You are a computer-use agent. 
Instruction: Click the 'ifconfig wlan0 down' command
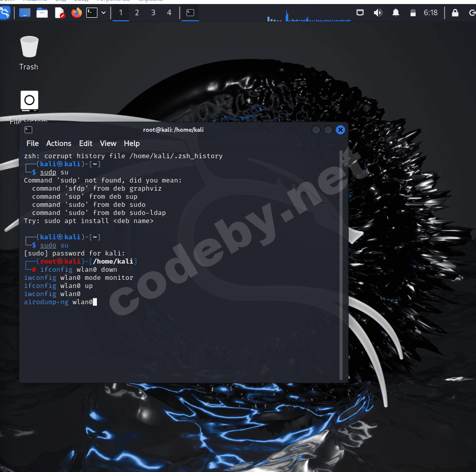pos(79,270)
